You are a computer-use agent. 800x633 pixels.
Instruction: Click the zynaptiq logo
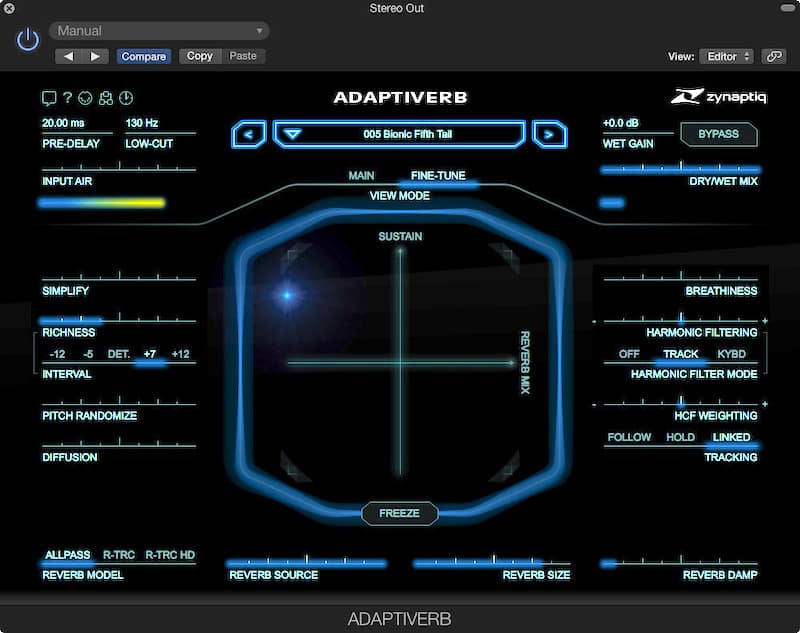coord(719,96)
